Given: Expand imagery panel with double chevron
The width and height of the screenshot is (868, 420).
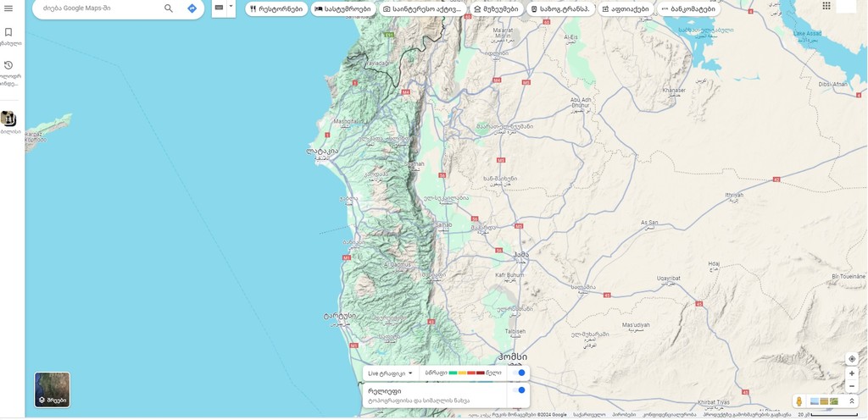Looking at the screenshot, I should [x=851, y=401].
